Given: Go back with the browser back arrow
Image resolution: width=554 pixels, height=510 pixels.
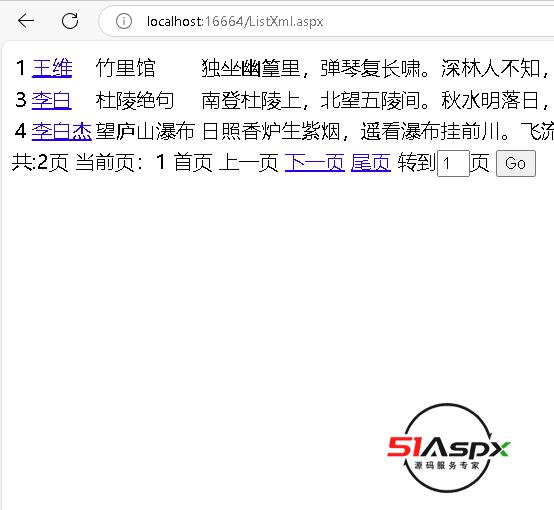Looking at the screenshot, I should [x=26, y=20].
